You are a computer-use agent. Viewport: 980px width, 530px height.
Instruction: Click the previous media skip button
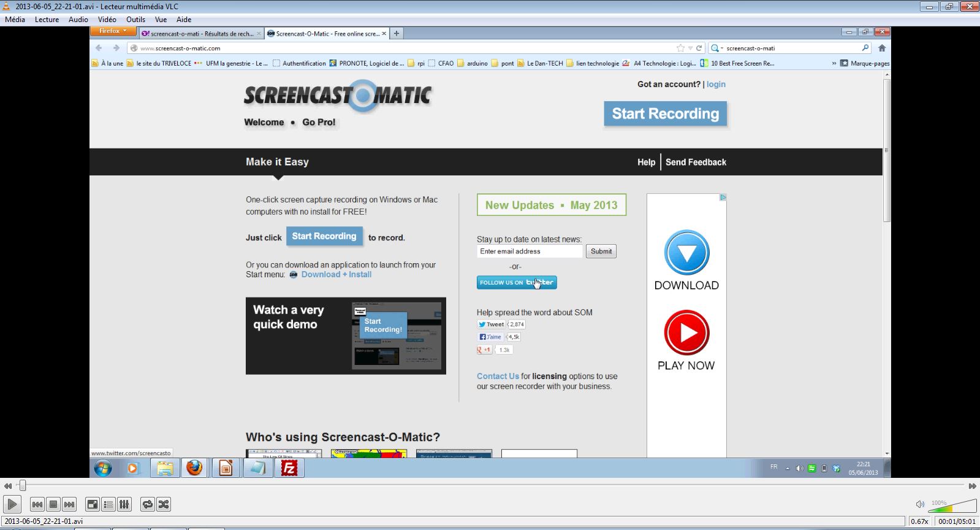[37, 504]
